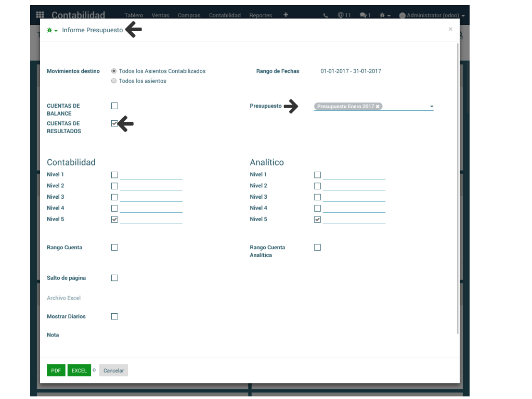Remove the Presupuesto Enero 2017 tag
This screenshot has width=532, height=399.
pyautogui.click(x=378, y=106)
